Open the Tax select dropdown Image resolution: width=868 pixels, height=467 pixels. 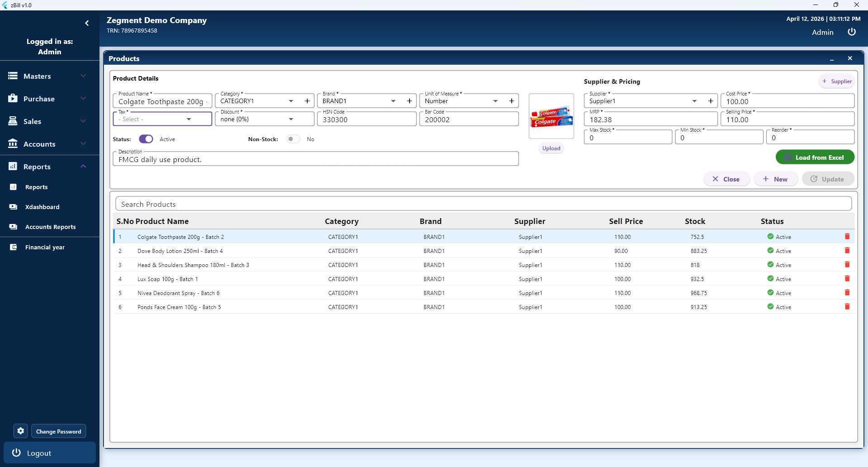pyautogui.click(x=162, y=119)
